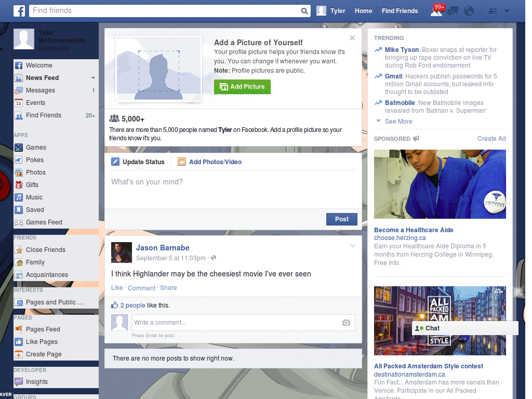Attach a photo via comment camera icon
The height and width of the screenshot is (399, 532).
point(346,323)
